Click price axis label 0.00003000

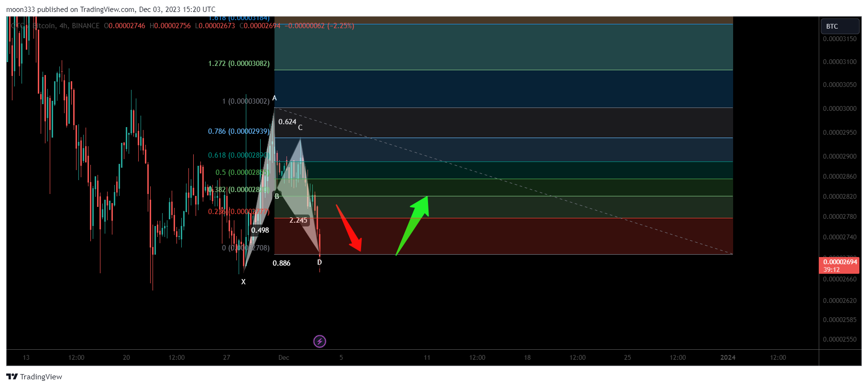point(840,108)
